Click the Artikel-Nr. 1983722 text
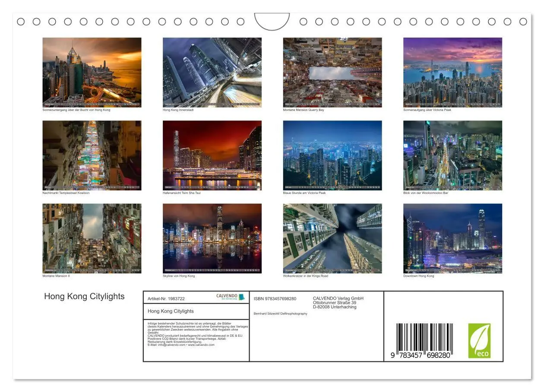The width and height of the screenshot is (544, 392). (x=166, y=299)
